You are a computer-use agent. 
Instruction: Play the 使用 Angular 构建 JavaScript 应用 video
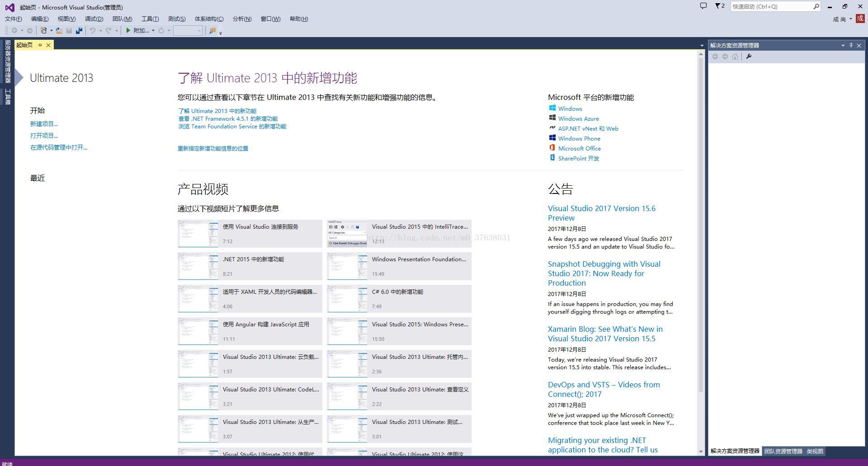coord(250,331)
